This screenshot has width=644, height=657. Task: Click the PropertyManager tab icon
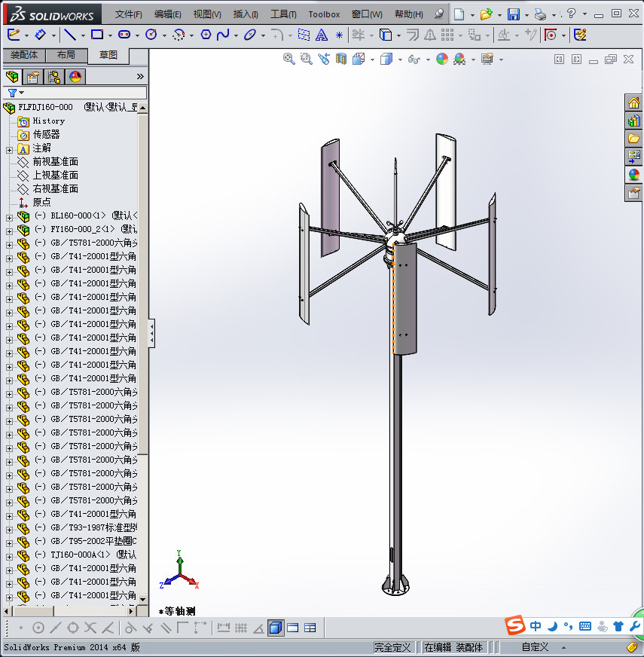pyautogui.click(x=33, y=76)
